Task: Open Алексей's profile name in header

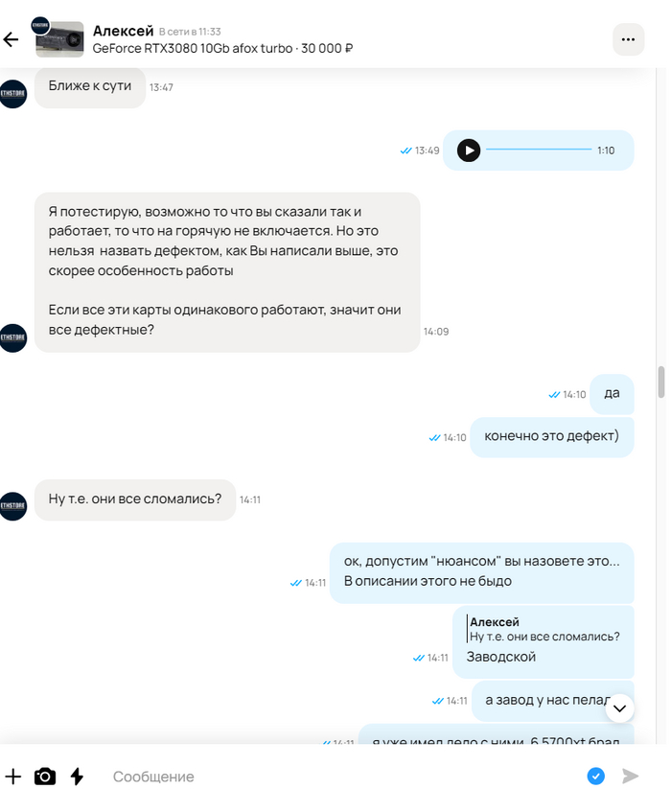Action: (x=124, y=31)
